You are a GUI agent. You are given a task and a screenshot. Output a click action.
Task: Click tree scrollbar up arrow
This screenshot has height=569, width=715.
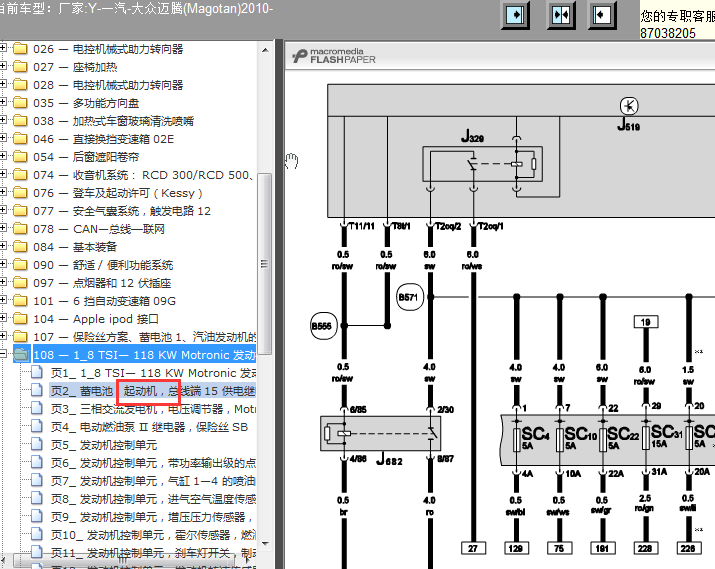pos(265,49)
